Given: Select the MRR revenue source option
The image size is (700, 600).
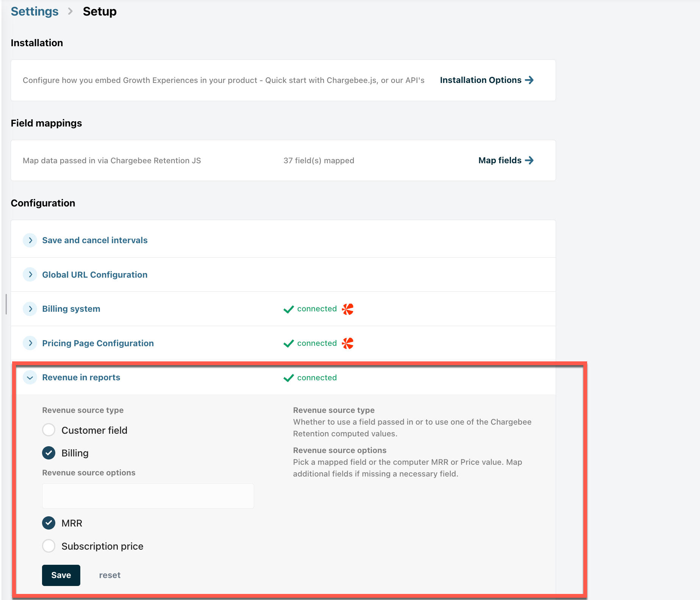Looking at the screenshot, I should click(48, 523).
